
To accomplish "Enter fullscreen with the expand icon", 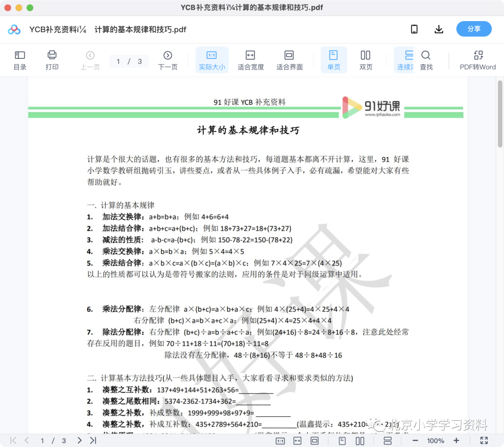I will pyautogui.click(x=484, y=440).
